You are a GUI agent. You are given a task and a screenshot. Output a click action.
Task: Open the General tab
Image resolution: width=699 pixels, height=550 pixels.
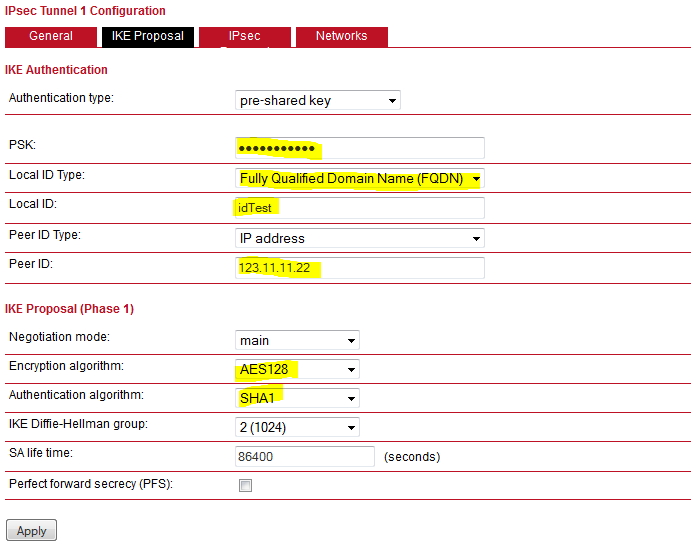[51, 37]
